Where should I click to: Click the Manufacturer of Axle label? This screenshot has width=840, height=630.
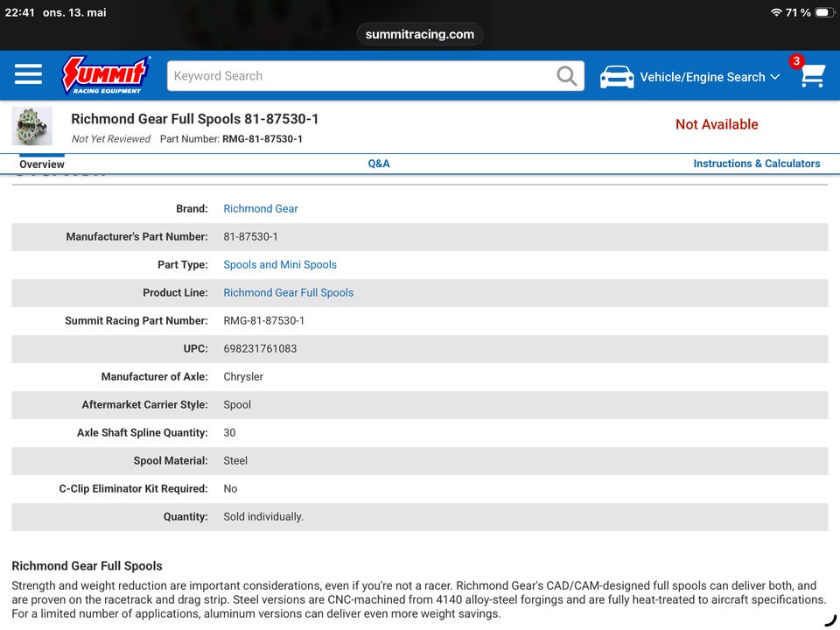point(154,376)
